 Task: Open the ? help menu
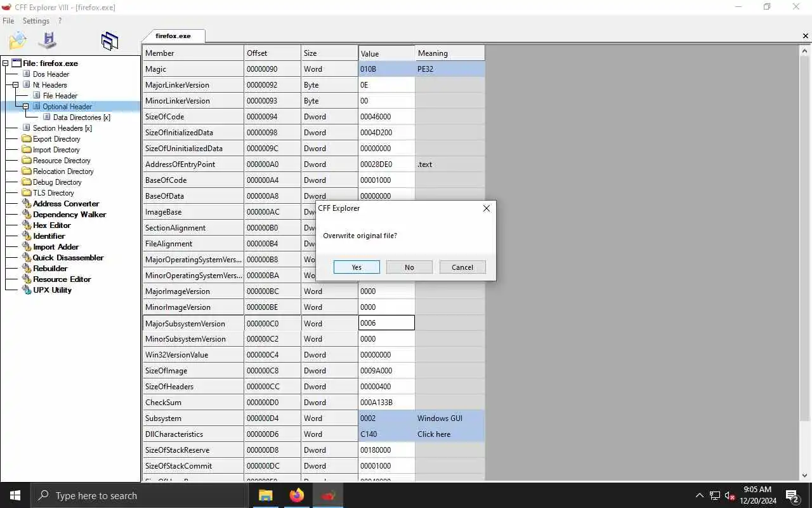pyautogui.click(x=60, y=21)
